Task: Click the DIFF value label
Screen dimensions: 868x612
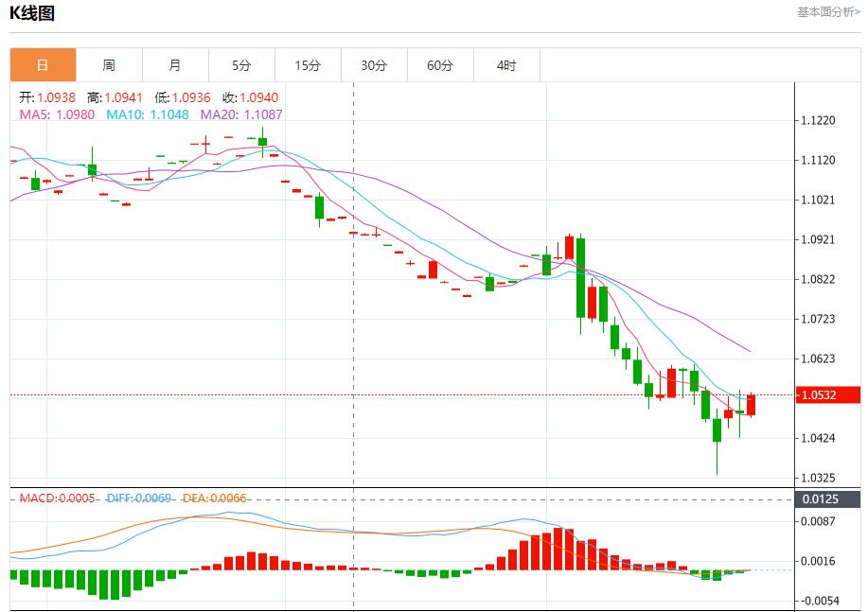Action: 139,498
